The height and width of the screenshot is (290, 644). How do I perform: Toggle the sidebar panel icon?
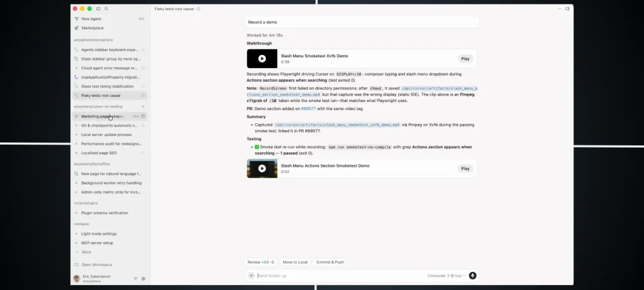click(98, 9)
